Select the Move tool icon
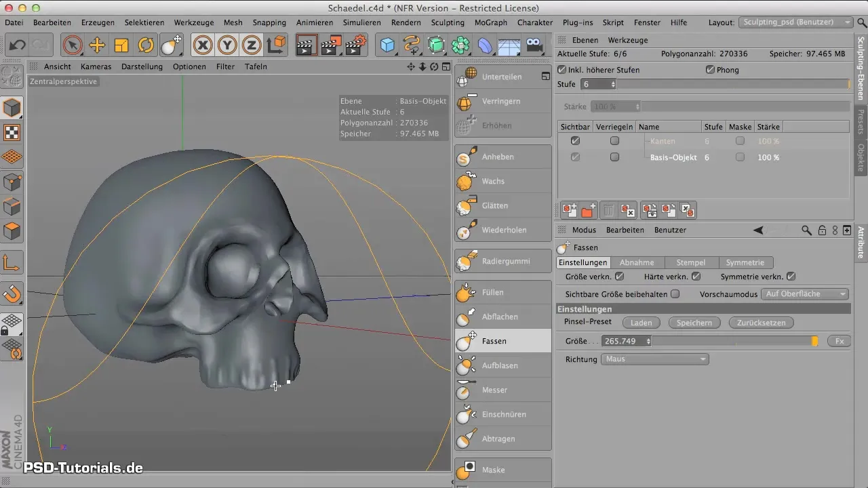This screenshot has height=488, width=868. coord(97,45)
